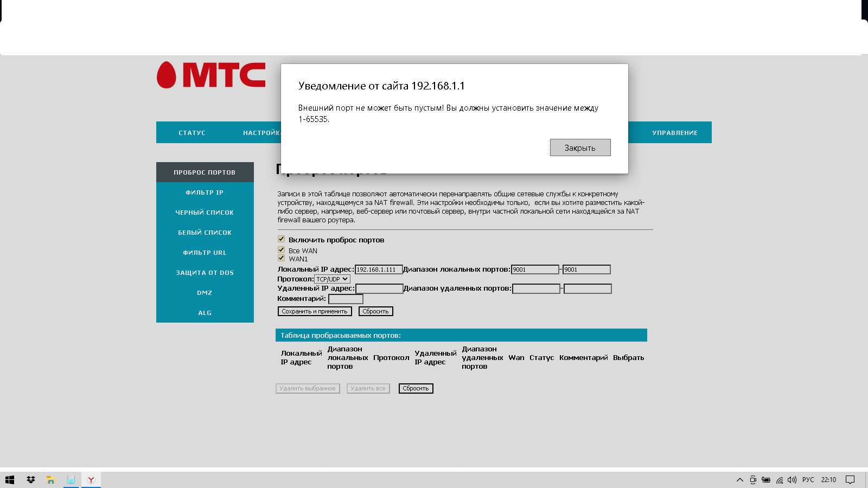Open the clock showing 22:10

(828, 480)
